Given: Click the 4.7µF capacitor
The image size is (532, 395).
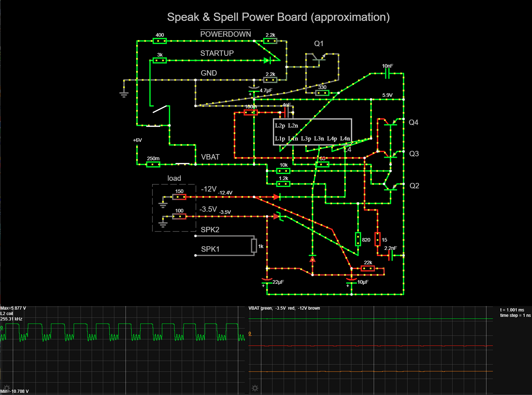Looking at the screenshot, I should (254, 90).
